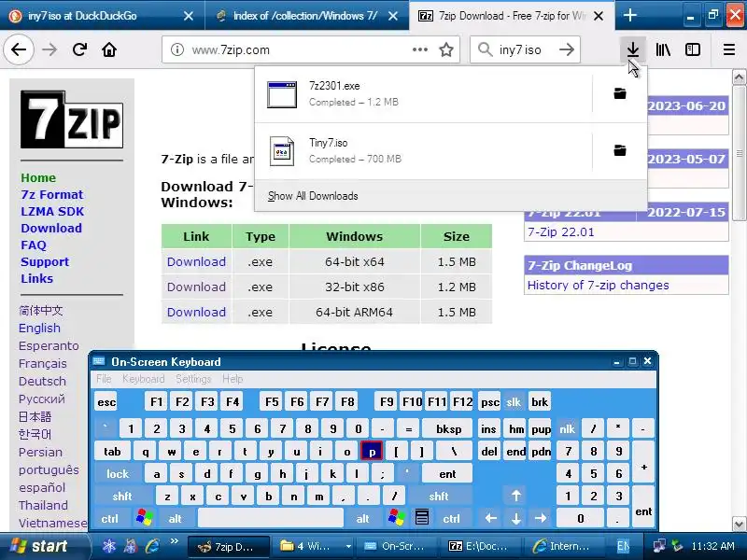
Task: Toggle left shft key on keyboard
Action: 122,497
